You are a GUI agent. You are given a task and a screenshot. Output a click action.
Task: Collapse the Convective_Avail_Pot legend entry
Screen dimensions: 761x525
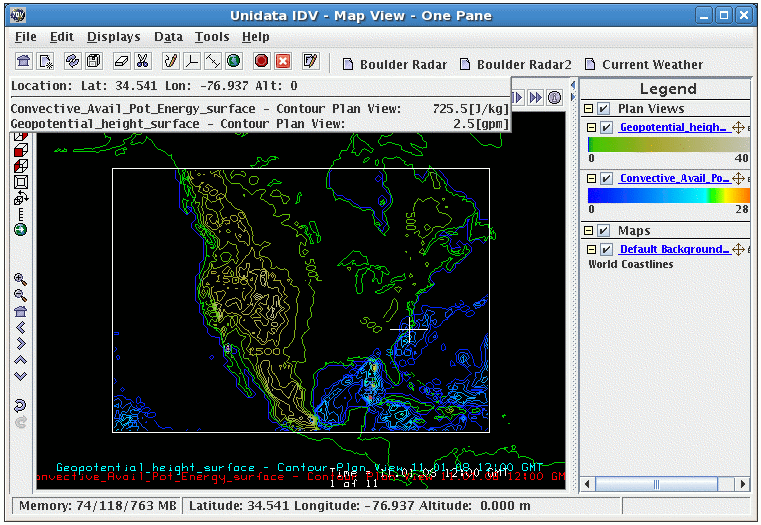point(591,179)
